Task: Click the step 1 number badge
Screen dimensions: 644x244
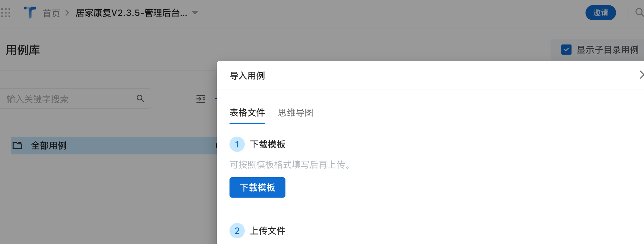Action: pos(237,145)
